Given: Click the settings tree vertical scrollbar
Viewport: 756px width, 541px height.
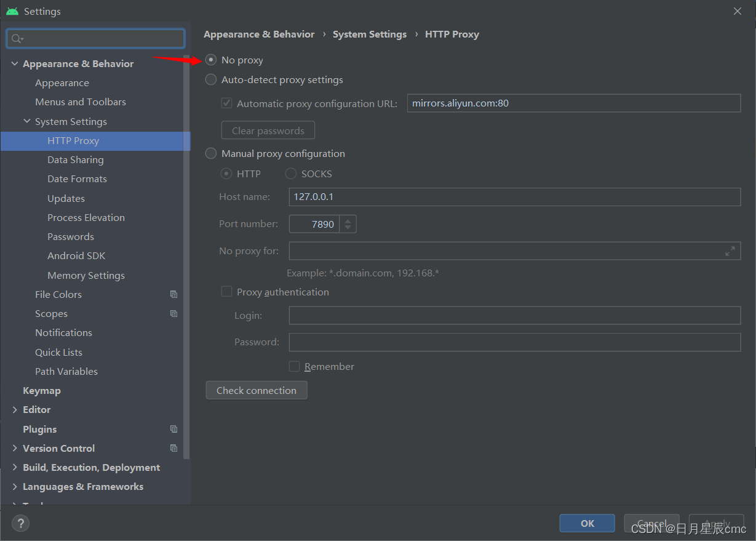Looking at the screenshot, I should point(186,258).
